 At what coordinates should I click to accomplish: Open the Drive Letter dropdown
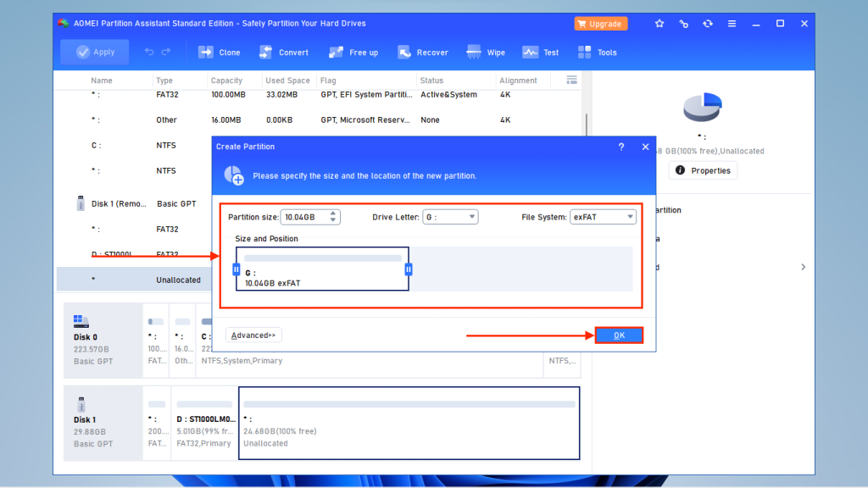(450, 216)
